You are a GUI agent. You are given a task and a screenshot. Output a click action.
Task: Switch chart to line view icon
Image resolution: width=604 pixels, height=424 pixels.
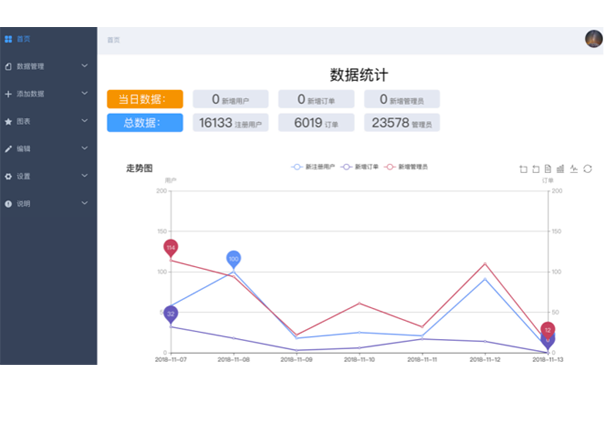tap(574, 168)
